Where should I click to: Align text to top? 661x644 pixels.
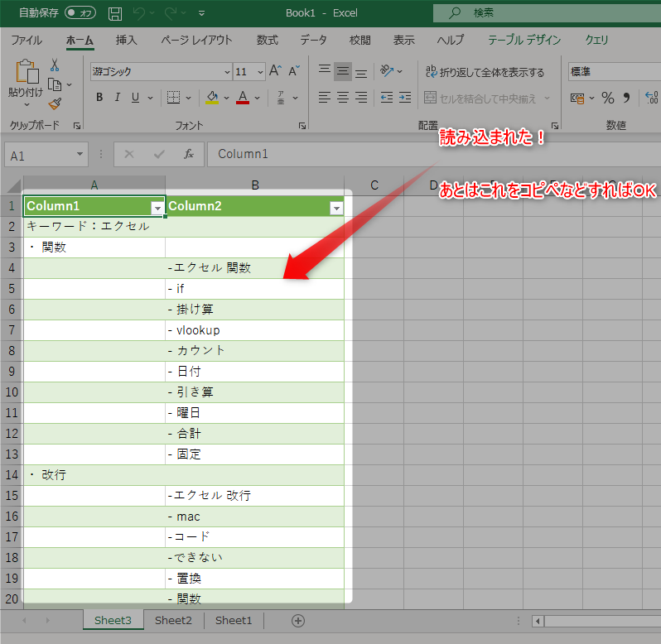[324, 70]
